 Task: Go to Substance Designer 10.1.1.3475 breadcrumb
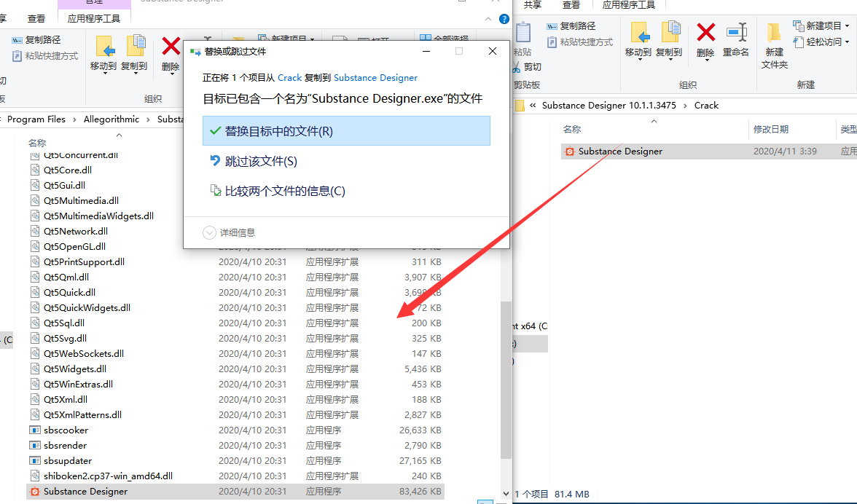[x=609, y=106]
